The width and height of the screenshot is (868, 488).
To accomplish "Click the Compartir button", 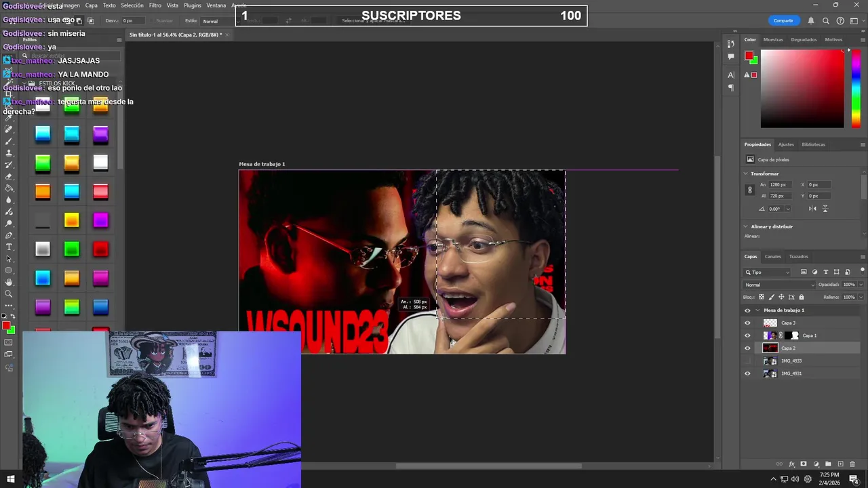I will pyautogui.click(x=783, y=20).
